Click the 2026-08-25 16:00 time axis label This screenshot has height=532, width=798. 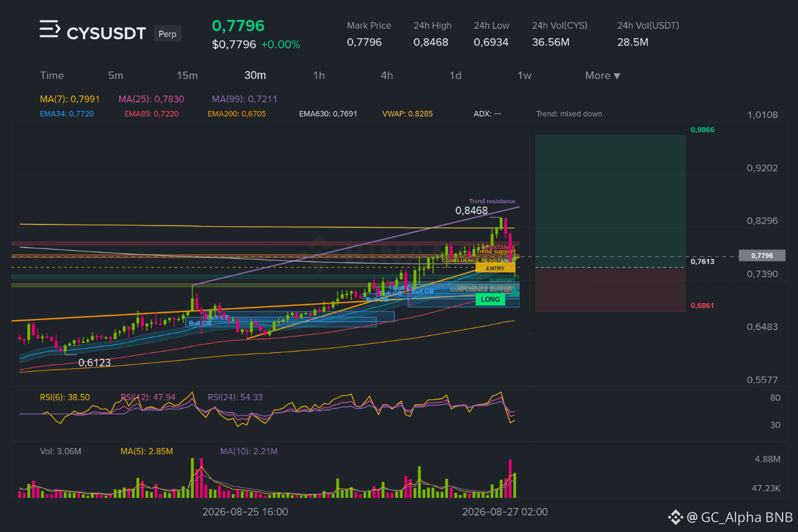[x=245, y=512]
